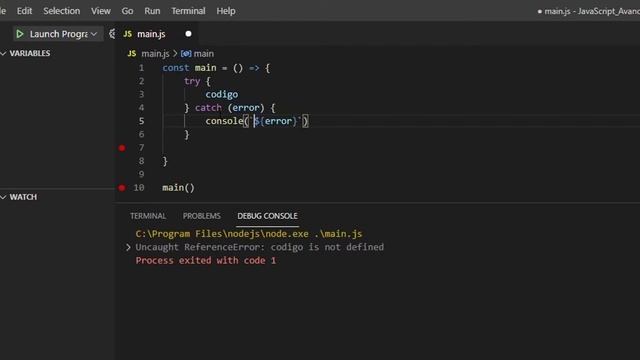Click the error template expression on line 5
This screenshot has height=360, width=640.
coord(275,121)
